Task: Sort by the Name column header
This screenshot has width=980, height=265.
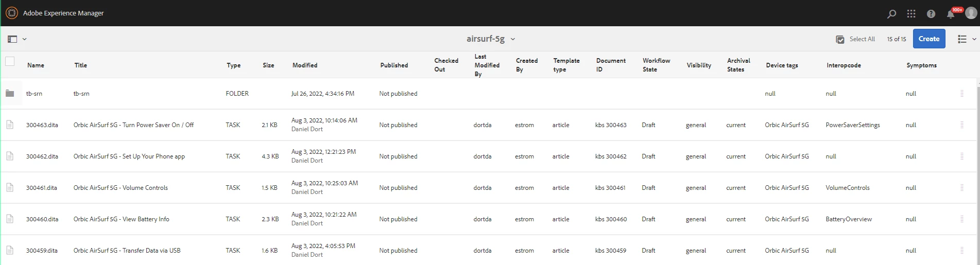Action: (36, 65)
